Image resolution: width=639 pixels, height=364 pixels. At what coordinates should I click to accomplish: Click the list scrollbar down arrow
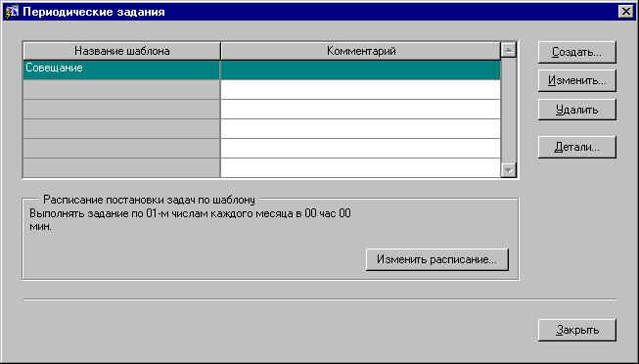(508, 169)
